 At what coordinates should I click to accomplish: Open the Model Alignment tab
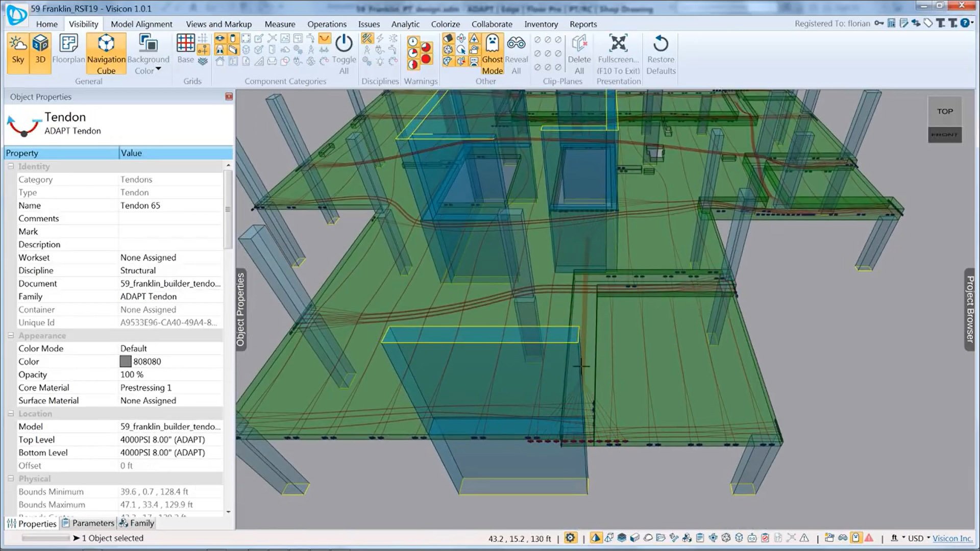(x=141, y=24)
